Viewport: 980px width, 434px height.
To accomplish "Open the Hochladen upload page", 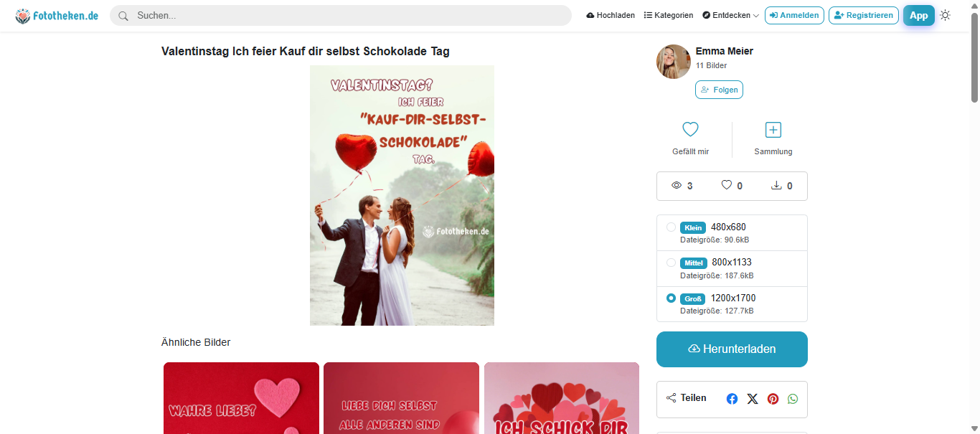I will (611, 15).
